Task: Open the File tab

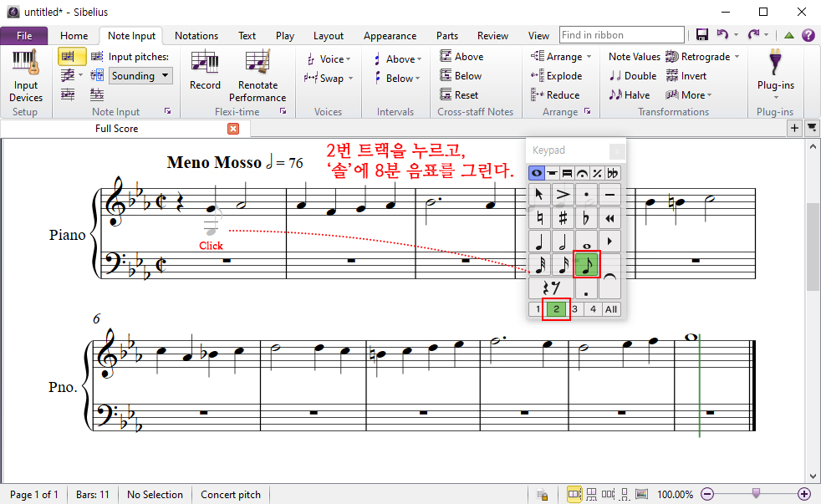Action: click(x=24, y=36)
